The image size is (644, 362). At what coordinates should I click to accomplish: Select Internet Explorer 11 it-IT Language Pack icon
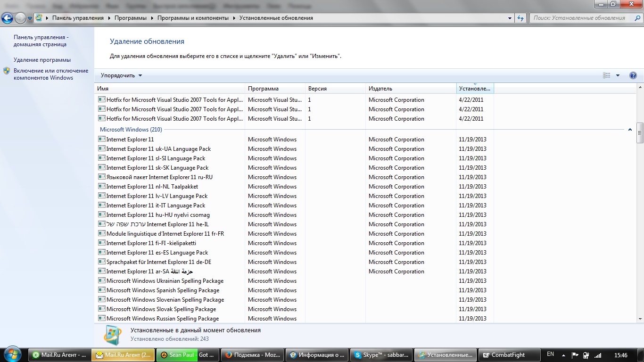click(101, 205)
